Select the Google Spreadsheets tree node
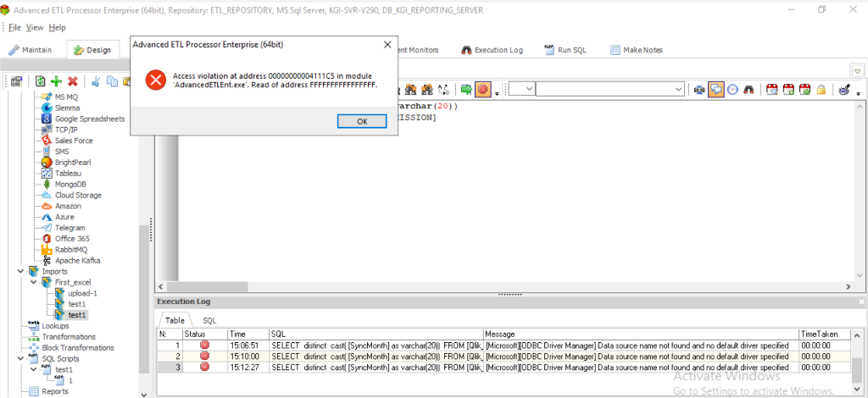868x398 pixels. click(x=90, y=119)
